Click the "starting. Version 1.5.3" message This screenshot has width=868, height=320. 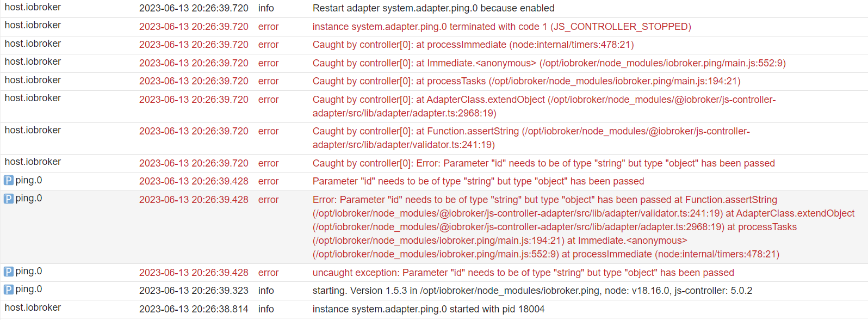click(x=532, y=291)
